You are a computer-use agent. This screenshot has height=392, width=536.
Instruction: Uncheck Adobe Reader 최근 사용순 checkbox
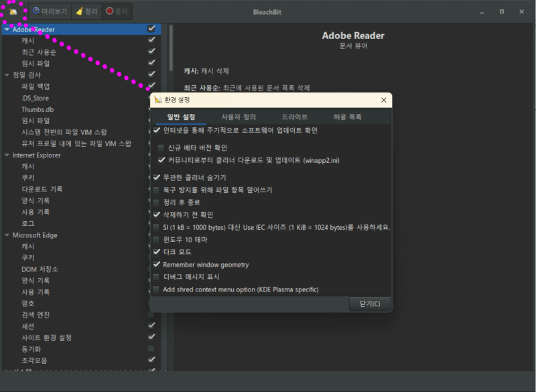tap(151, 52)
